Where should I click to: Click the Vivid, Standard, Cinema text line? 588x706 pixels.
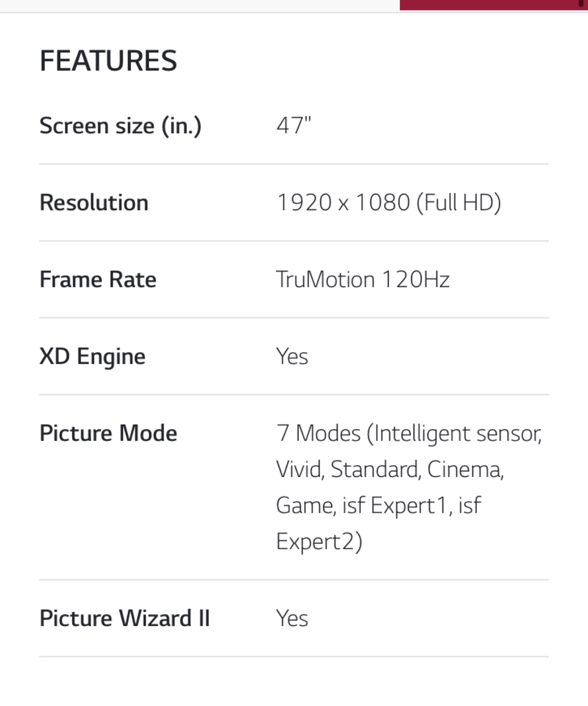(390, 470)
